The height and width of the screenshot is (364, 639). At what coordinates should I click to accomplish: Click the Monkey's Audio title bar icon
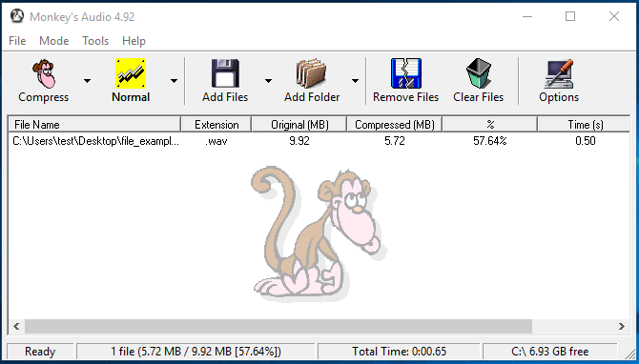17,16
